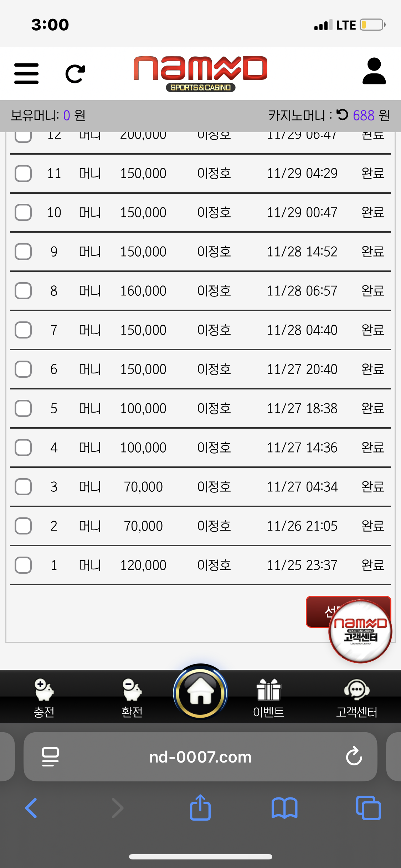Open the 환전 withdrawal piggy bank icon
This screenshot has height=868, width=401.
click(132, 690)
